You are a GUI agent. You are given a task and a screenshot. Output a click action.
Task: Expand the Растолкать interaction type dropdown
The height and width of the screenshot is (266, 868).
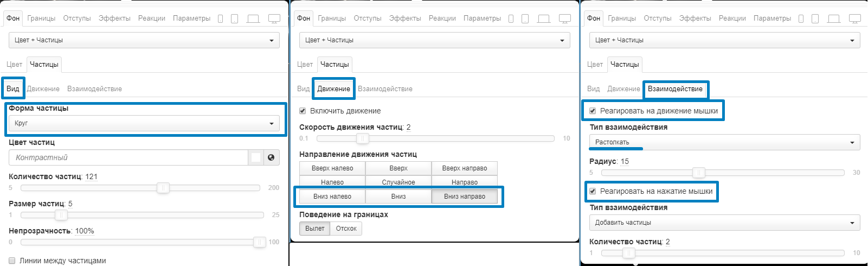click(x=724, y=142)
